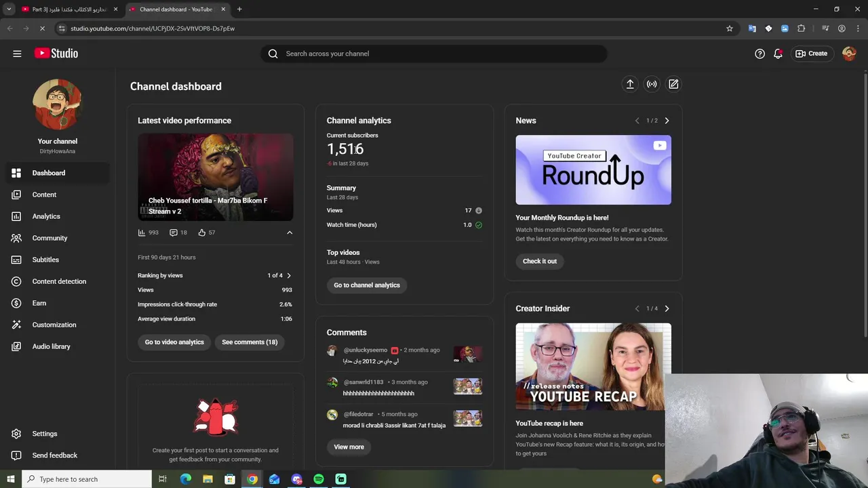Reload or stop loading the page

[x=42, y=28]
